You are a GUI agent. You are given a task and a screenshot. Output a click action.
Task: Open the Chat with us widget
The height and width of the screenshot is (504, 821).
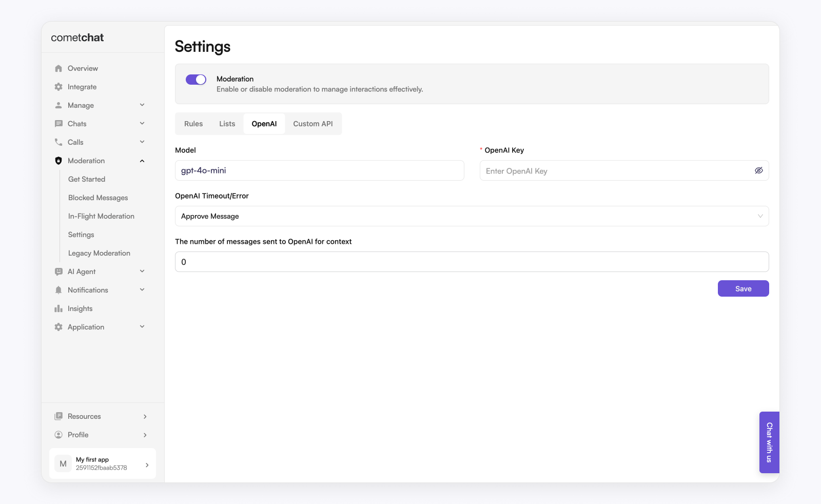[x=769, y=442]
